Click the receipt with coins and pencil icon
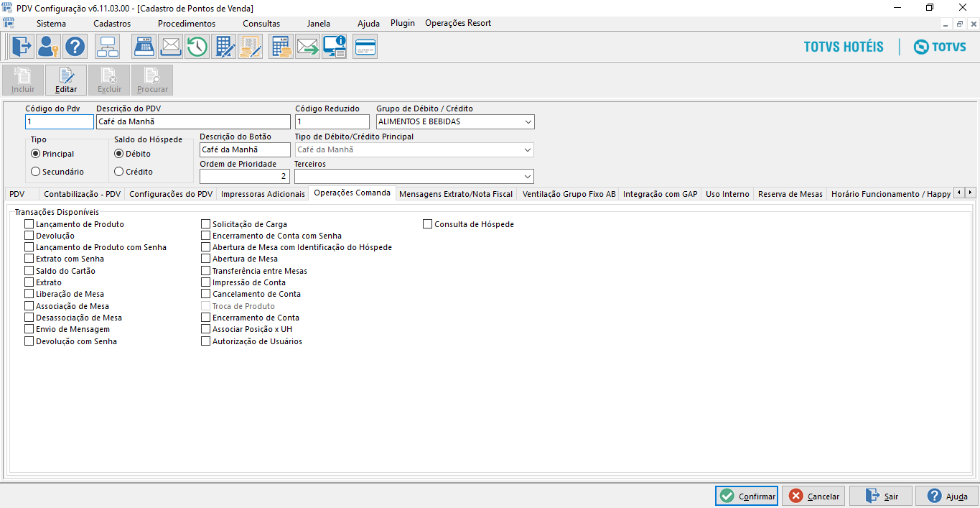Screen dimensions: 980x508 point(251,47)
